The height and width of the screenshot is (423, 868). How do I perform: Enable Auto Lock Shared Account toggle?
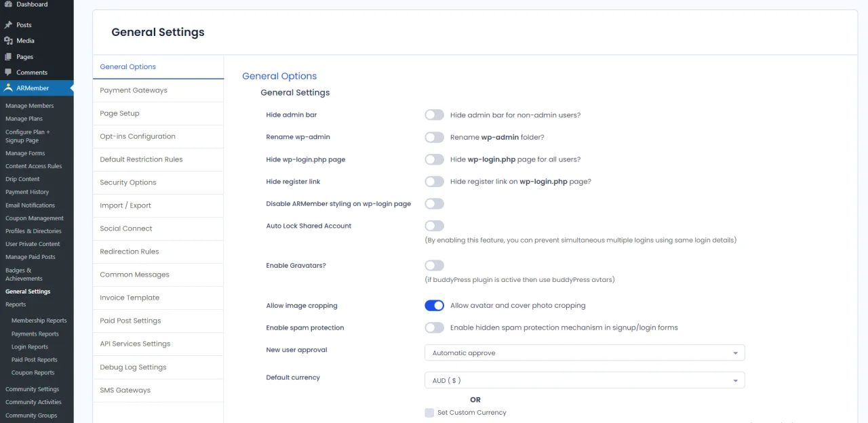click(434, 226)
